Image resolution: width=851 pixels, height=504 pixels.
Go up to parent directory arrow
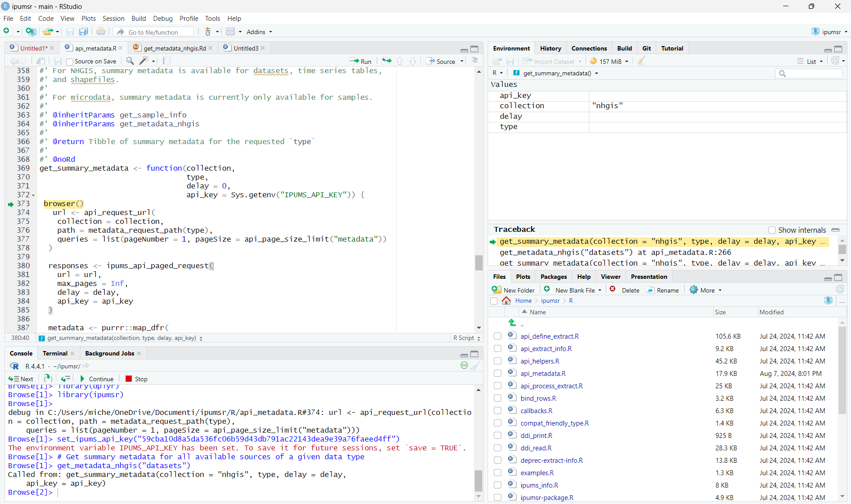pos(512,323)
